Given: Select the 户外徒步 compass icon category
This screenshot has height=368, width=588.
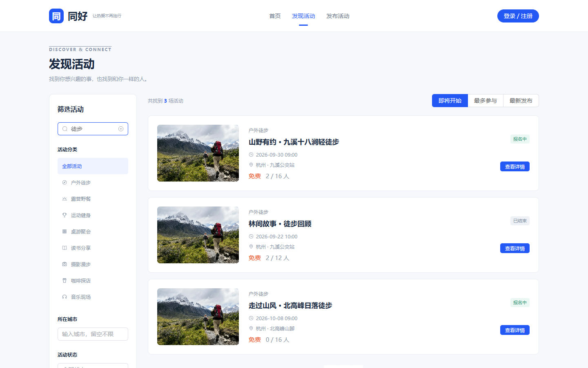Looking at the screenshot, I should (65, 182).
